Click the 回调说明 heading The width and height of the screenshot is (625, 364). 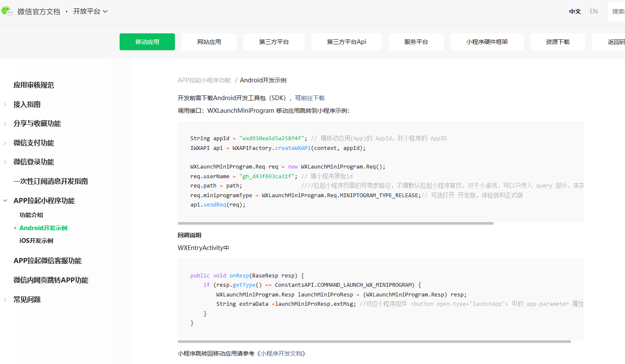pyautogui.click(x=190, y=235)
